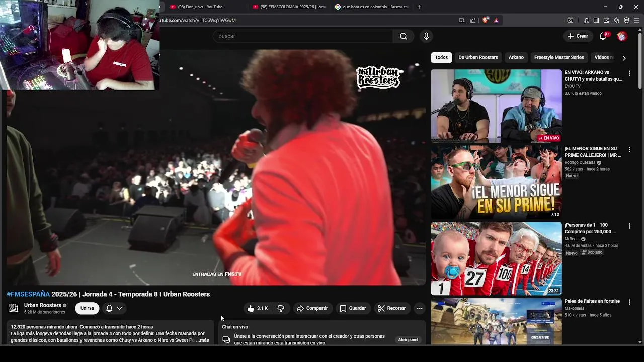
Task: Click Rodrigo Quesada channel name
Action: click(x=580, y=163)
